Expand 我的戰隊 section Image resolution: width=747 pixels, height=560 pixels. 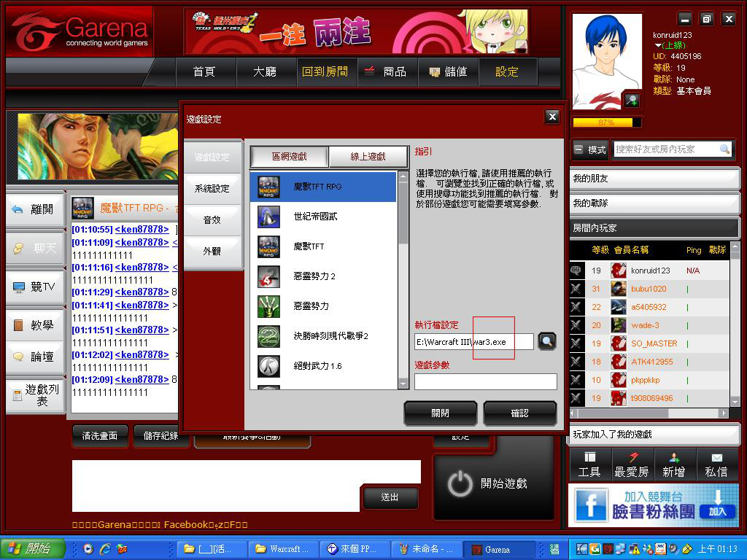tap(654, 203)
